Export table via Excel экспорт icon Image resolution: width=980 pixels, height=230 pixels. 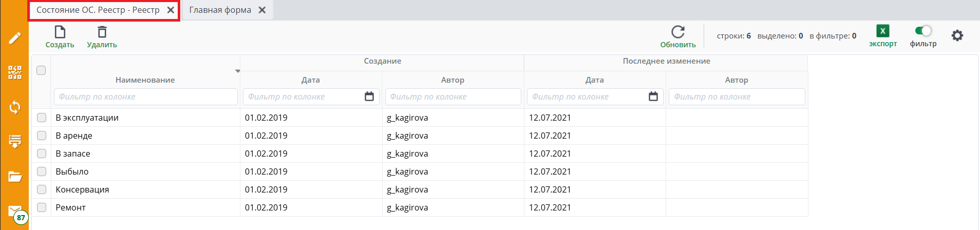[883, 31]
